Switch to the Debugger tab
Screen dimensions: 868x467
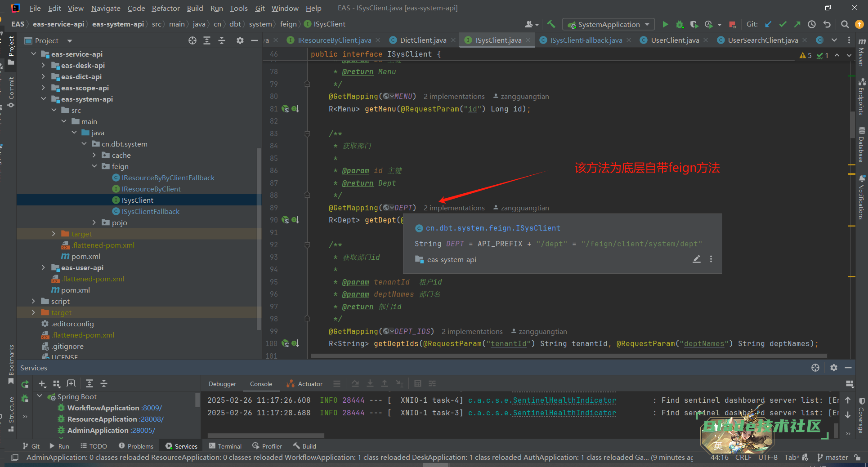[x=222, y=384]
